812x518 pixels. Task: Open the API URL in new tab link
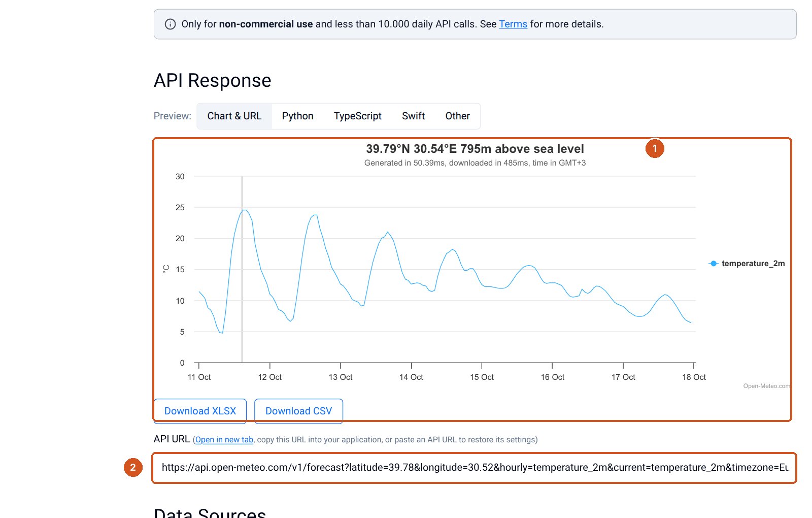(x=224, y=440)
